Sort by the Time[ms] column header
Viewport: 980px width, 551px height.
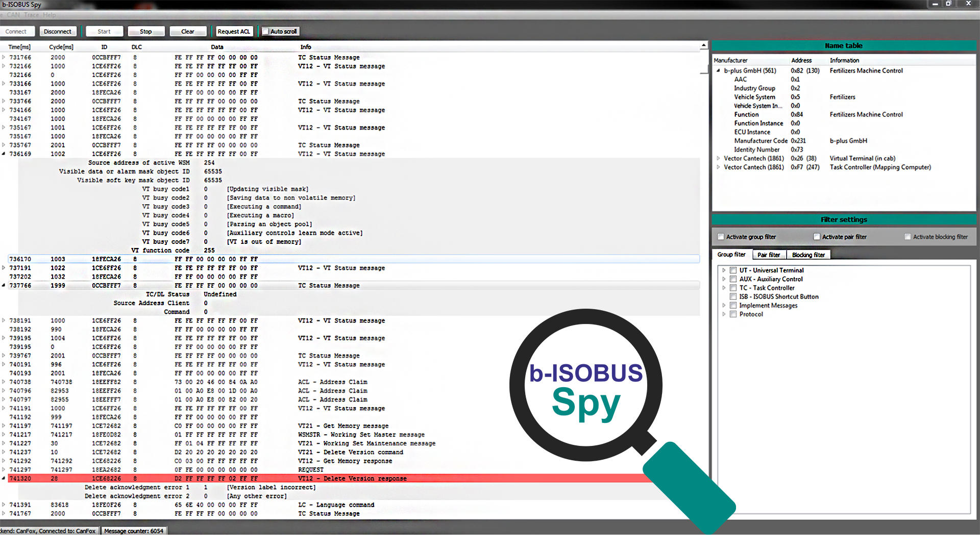[19, 47]
